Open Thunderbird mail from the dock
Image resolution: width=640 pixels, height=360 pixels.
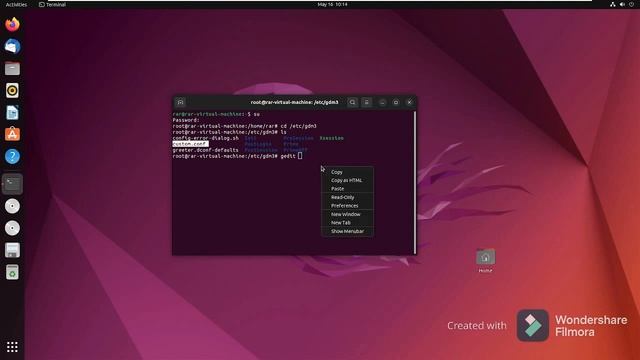tap(12, 47)
